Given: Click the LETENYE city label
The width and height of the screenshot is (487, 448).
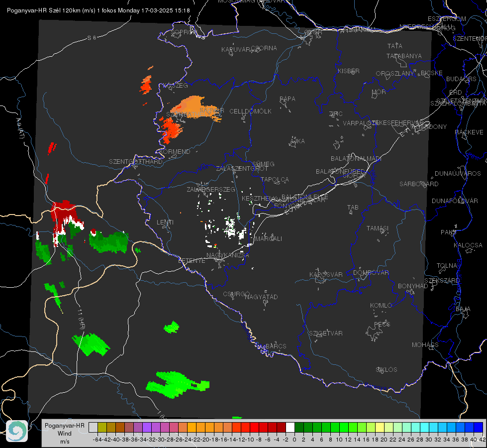Looking at the screenshot, I should (192, 260).
